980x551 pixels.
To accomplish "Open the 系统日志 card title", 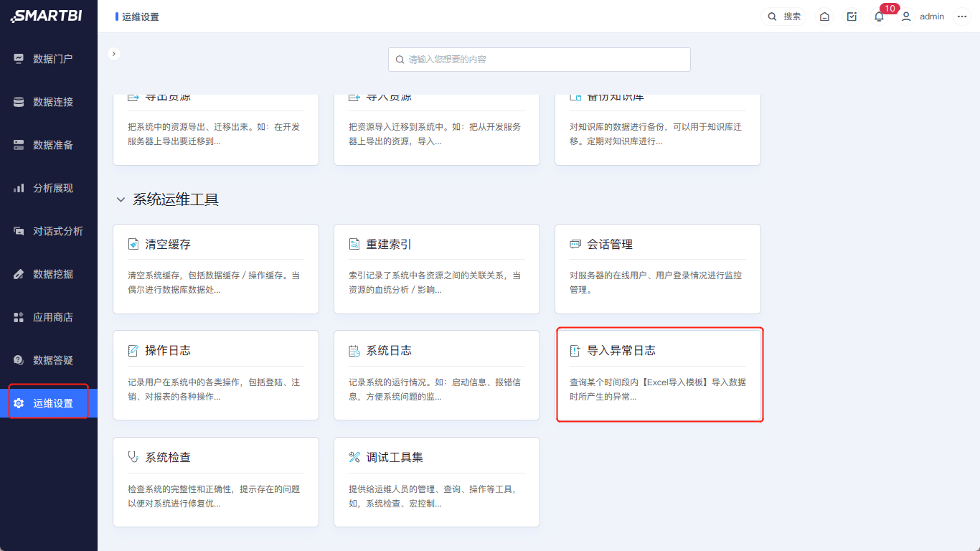I will point(389,351).
